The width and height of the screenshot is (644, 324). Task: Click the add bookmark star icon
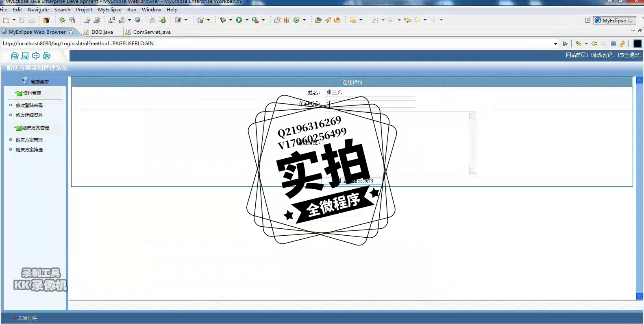pos(579,44)
